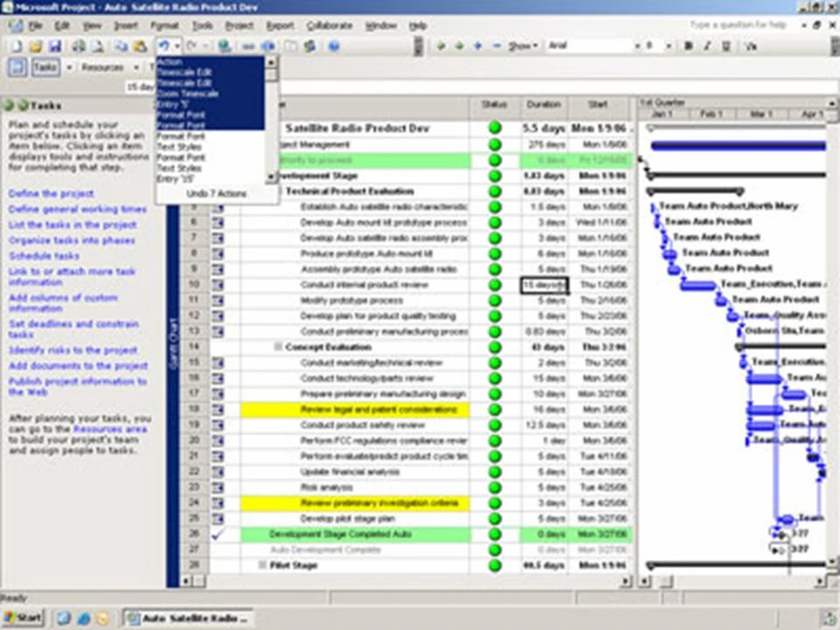840x630 pixels.
Task: Toggle Bold formatting
Action: click(x=689, y=46)
